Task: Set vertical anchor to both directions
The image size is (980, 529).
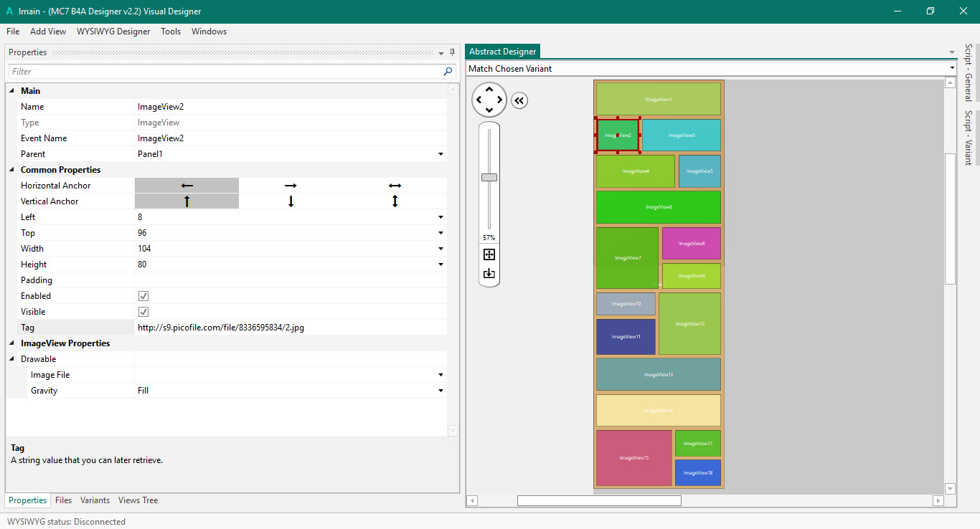Action: click(x=395, y=201)
